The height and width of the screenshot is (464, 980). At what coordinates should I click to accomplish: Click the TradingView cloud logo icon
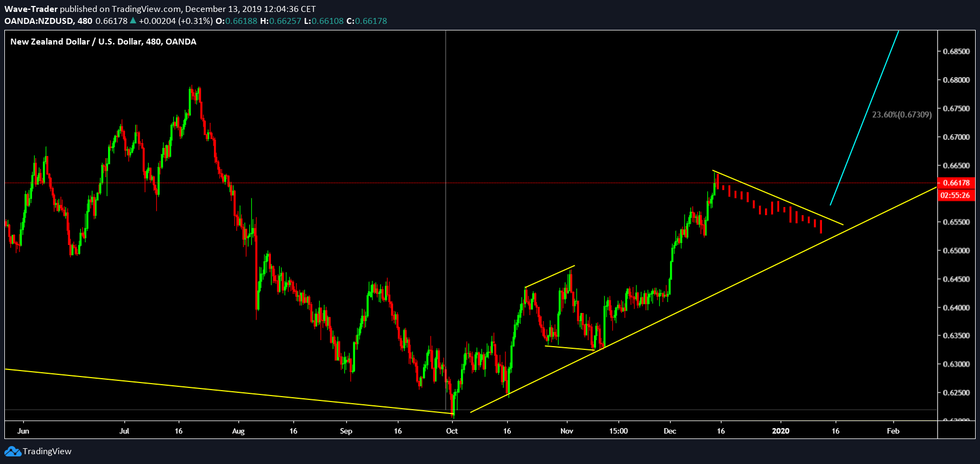12,452
